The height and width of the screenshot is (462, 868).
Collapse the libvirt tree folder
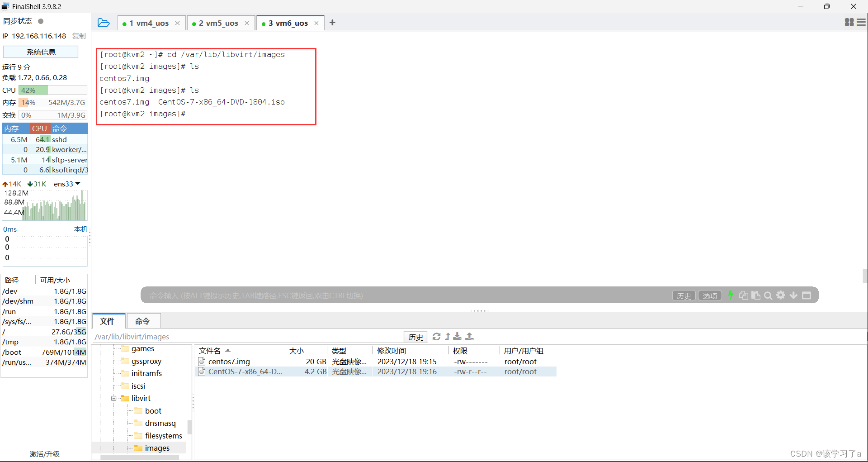(113, 399)
